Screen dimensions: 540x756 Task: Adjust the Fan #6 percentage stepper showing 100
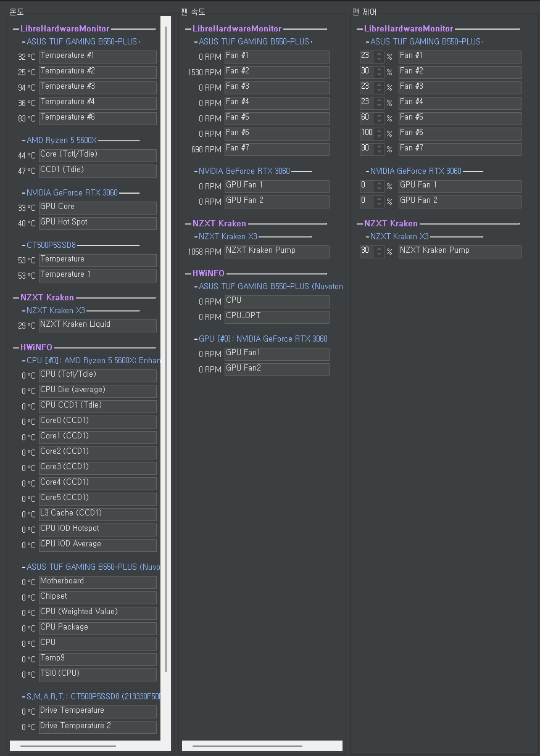click(x=372, y=134)
